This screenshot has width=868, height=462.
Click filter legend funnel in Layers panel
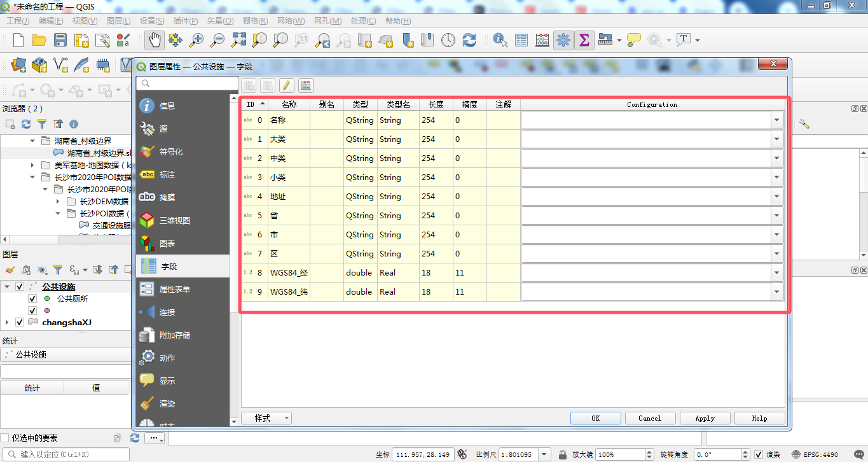point(58,270)
